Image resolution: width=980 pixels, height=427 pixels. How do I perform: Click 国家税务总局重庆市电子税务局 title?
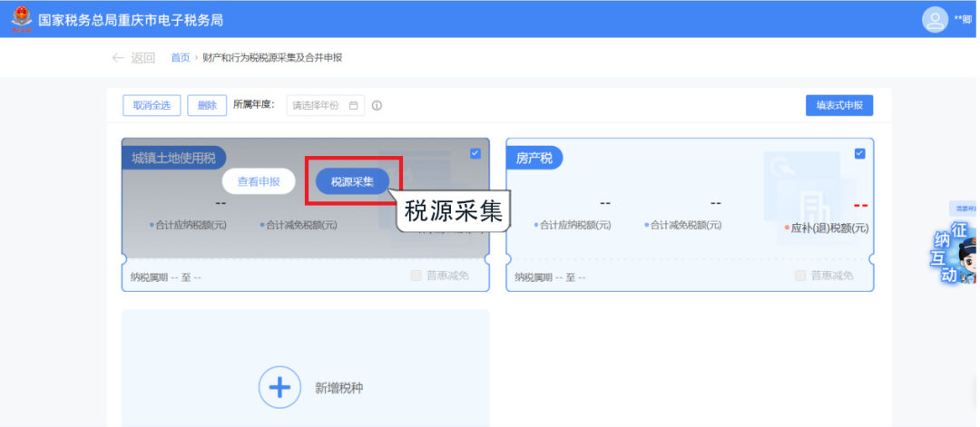click(x=131, y=20)
